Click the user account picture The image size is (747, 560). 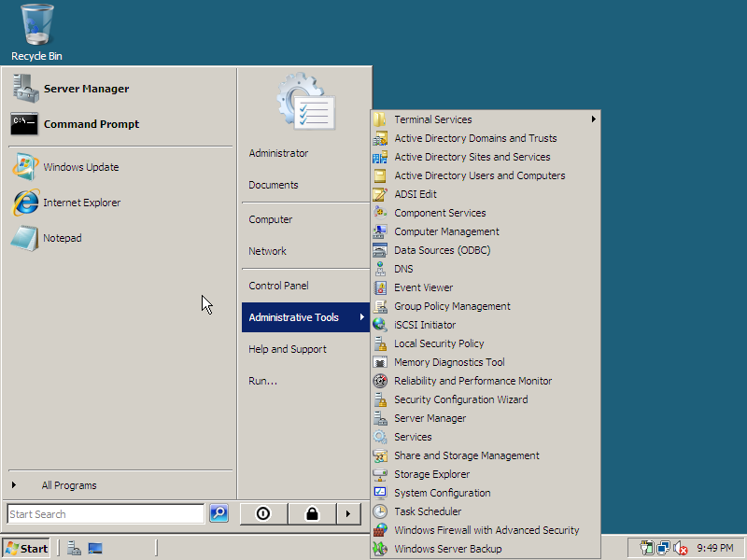point(306,101)
